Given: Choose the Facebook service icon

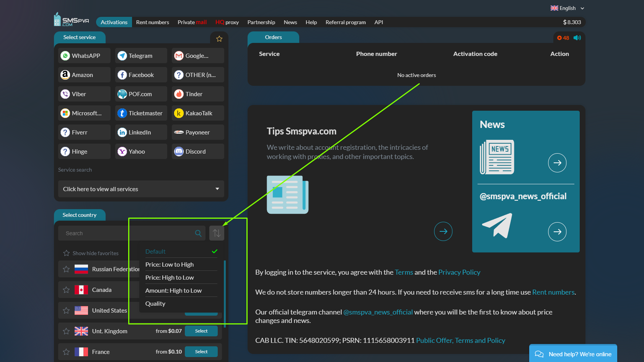Looking at the screenshot, I should [122, 75].
